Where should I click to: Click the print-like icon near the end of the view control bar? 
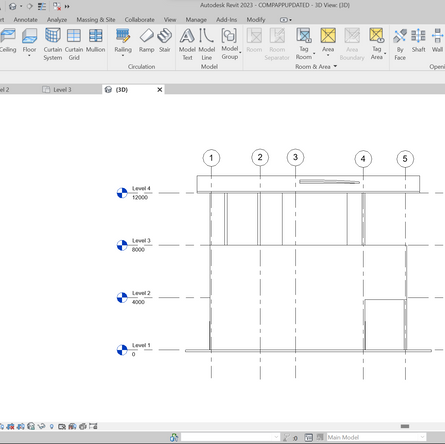(83, 426)
